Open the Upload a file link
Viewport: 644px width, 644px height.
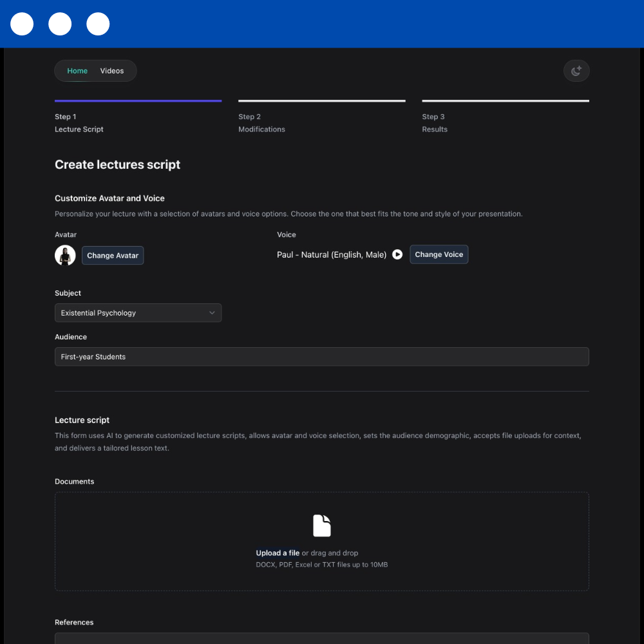[x=277, y=553]
